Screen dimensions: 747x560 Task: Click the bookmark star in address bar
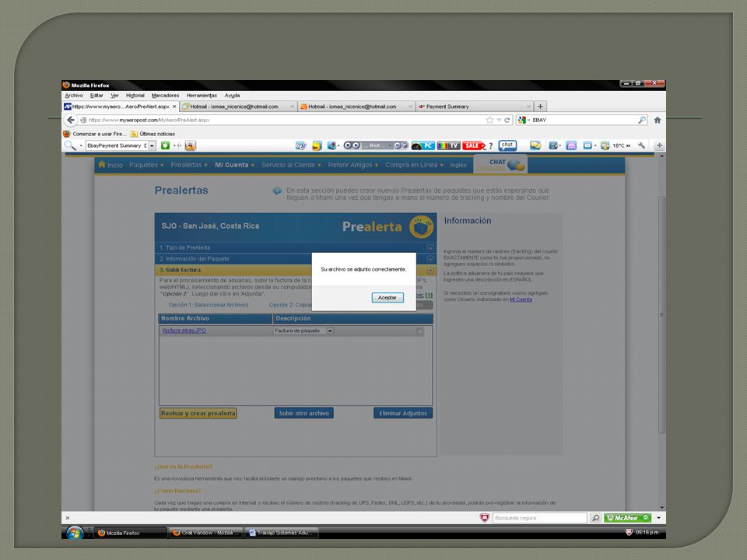coord(489,120)
